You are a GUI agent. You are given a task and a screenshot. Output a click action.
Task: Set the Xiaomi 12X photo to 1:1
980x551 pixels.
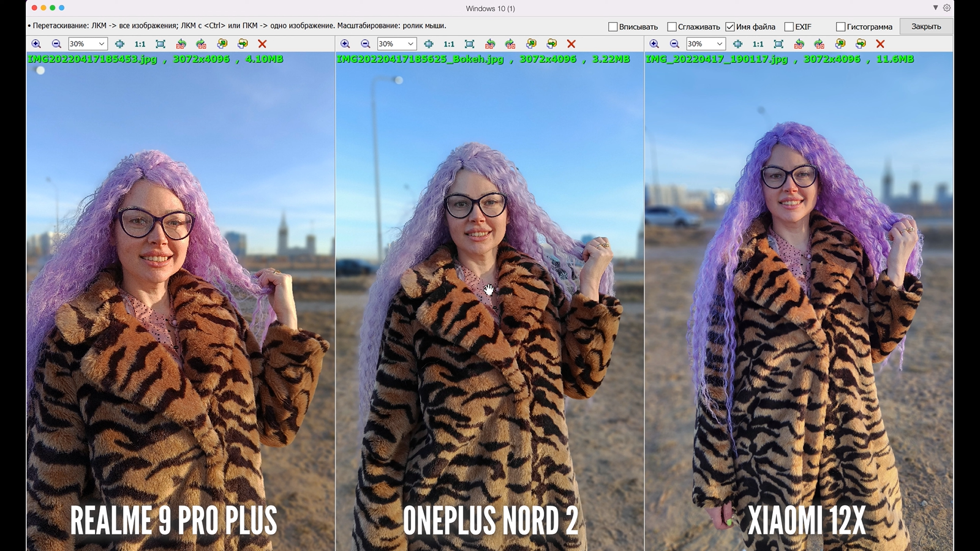758,44
